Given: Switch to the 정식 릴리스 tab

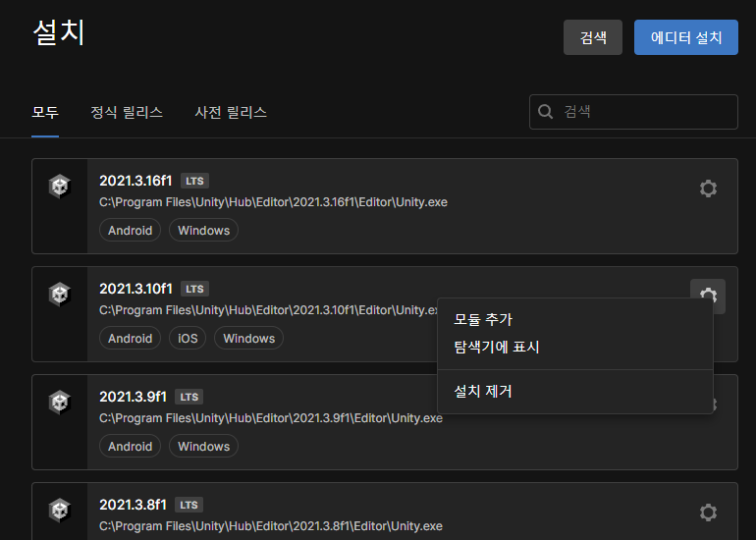Looking at the screenshot, I should (127, 113).
